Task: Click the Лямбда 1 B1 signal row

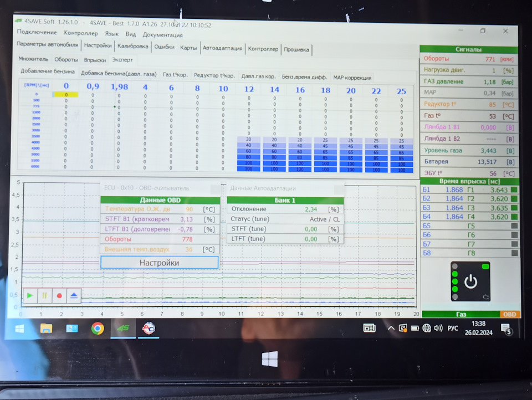Action: coord(469,127)
